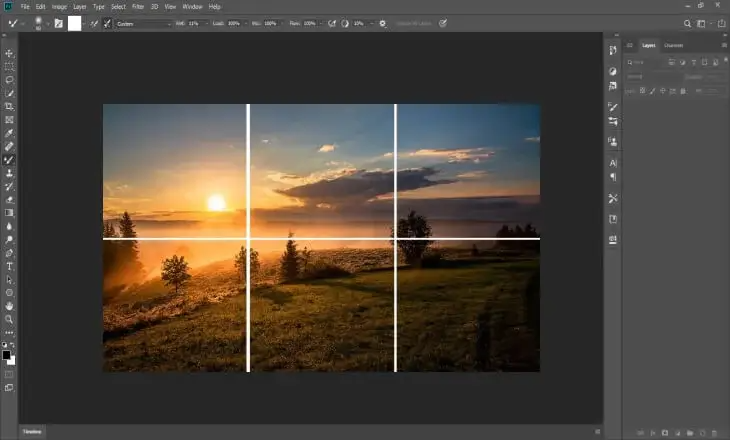The image size is (730, 440).
Task: Toggle load brush after each stroke
Action: [x=94, y=23]
